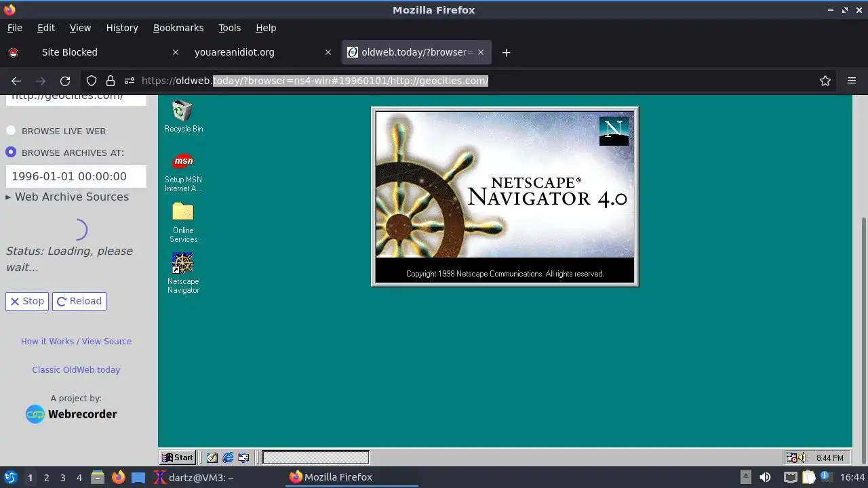
Task: Click the Webrecorder logo link
Action: (71, 414)
